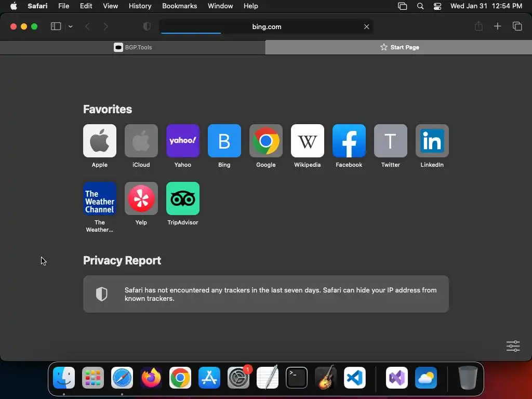This screenshot has height=399, width=532.
Task: Click the date and time display
Action: [486, 6]
